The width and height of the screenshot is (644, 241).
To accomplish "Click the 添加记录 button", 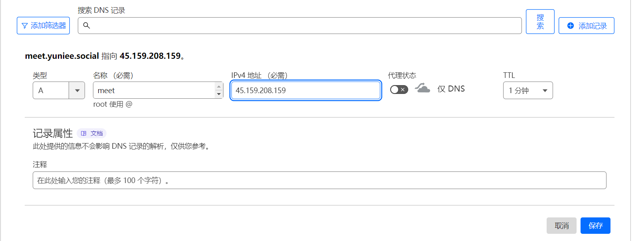I will coord(586,26).
